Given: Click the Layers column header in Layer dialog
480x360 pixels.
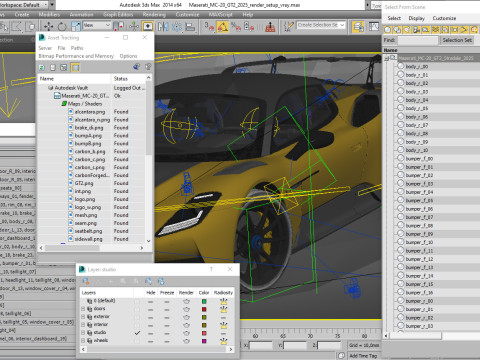Looking at the screenshot, I should point(107,293).
